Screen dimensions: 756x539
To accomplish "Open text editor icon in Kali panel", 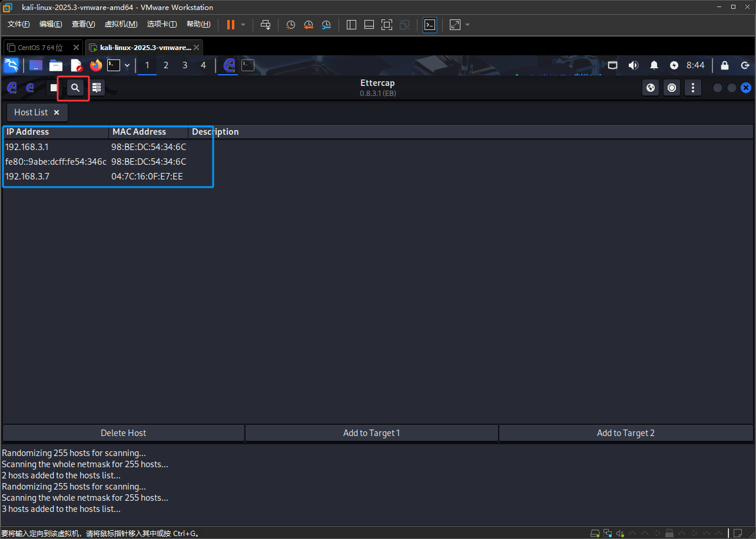I will click(77, 65).
